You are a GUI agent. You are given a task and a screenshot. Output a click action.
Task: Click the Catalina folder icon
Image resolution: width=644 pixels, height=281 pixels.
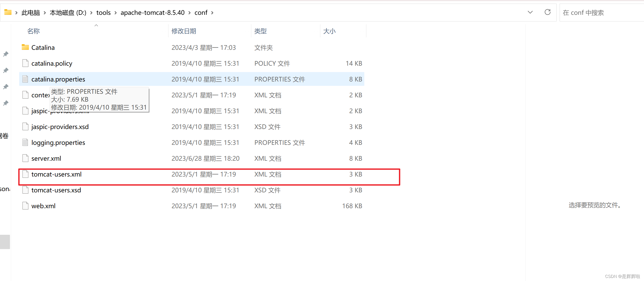[x=25, y=47]
